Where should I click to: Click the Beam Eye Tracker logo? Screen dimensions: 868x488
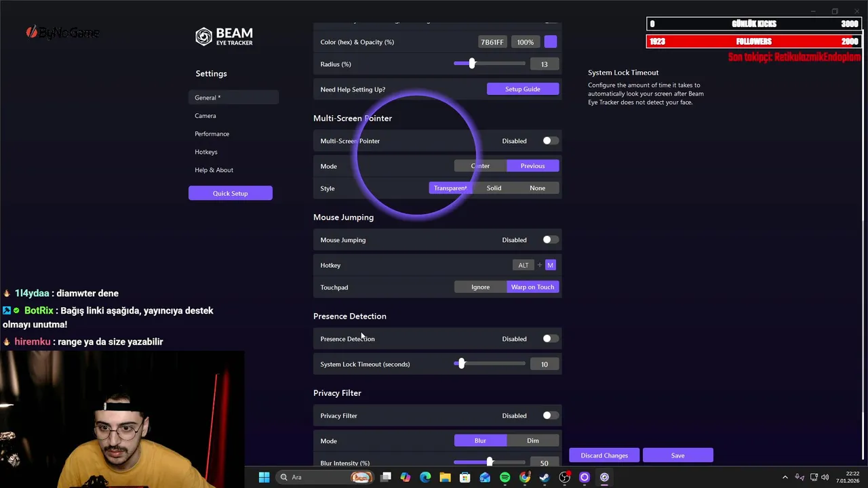(224, 37)
